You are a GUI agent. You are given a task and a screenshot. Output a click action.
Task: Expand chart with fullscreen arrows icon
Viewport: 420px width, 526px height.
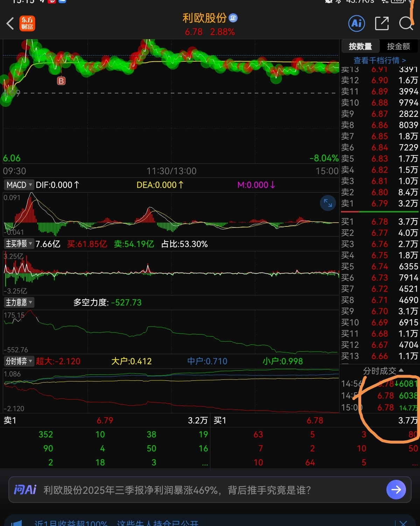(328, 203)
